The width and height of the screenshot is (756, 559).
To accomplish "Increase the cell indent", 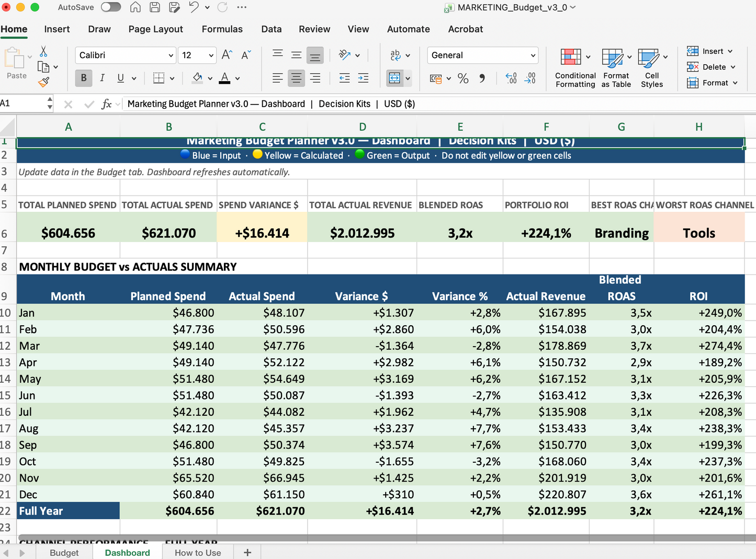I will tap(363, 78).
